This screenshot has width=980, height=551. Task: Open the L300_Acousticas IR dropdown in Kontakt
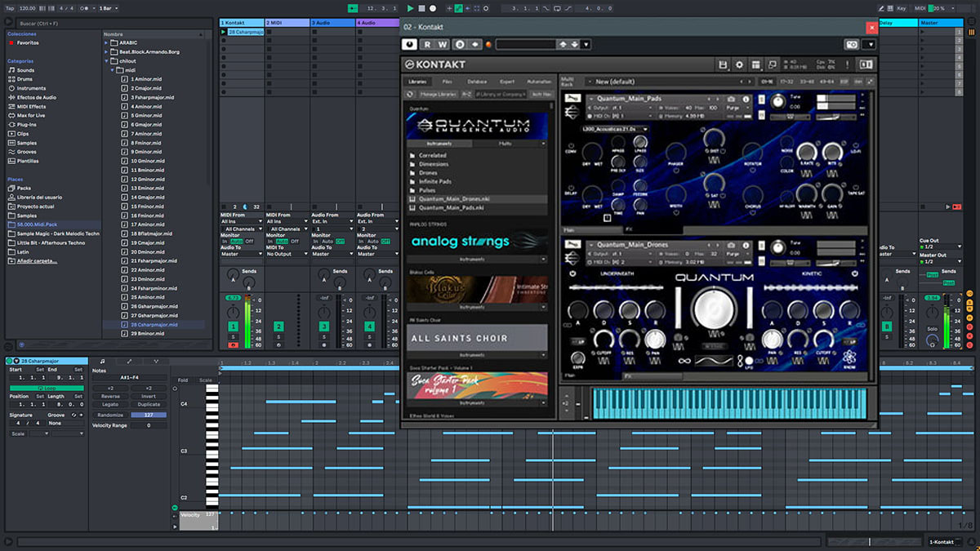[x=614, y=129]
